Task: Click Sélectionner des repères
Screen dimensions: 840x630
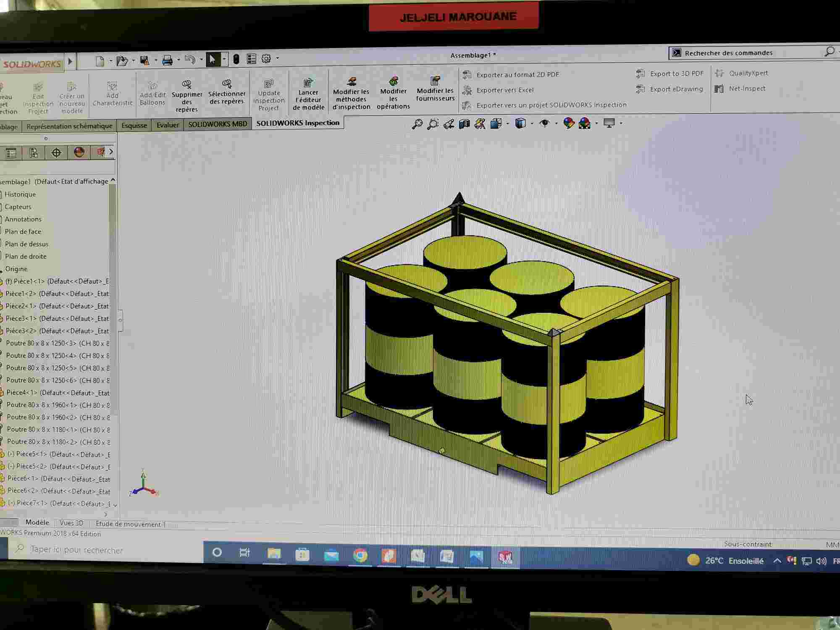Action: (227, 92)
